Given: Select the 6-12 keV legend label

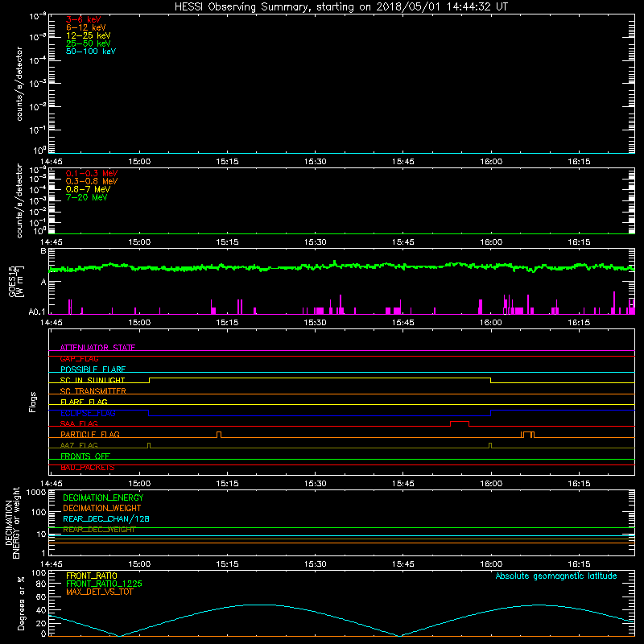Looking at the screenshot, I should tap(86, 27).
